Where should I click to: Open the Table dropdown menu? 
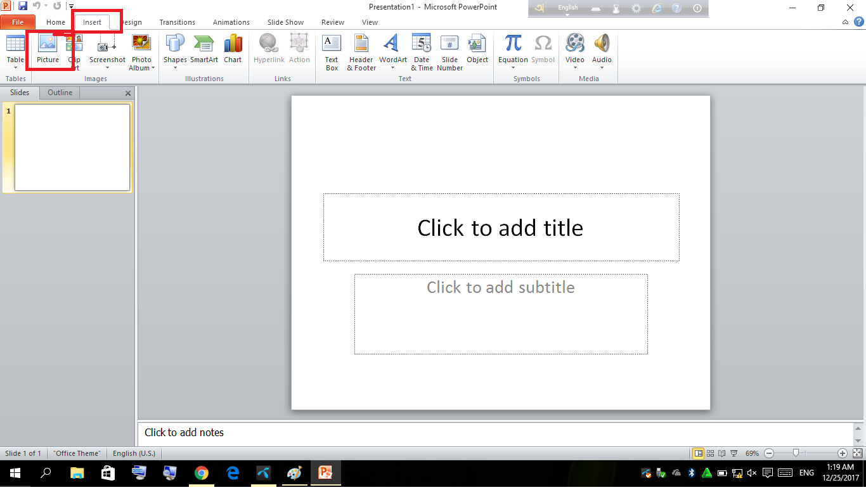tap(15, 68)
